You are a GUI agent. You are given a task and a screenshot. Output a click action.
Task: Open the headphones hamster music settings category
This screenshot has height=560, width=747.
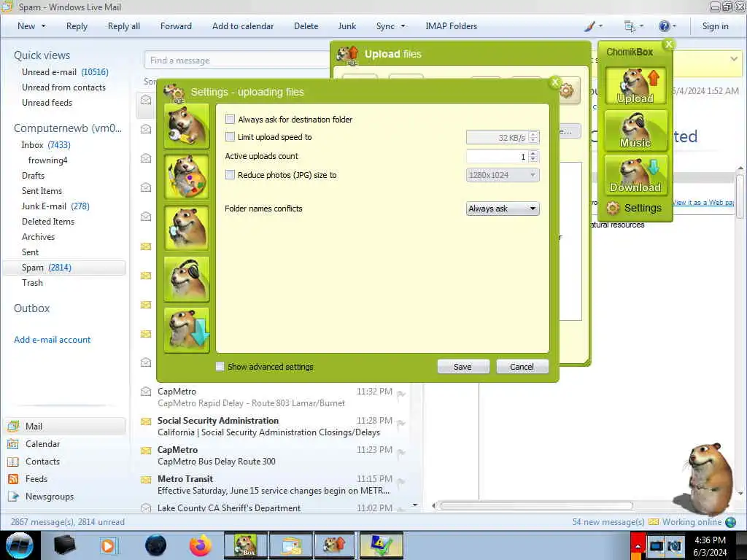click(x=187, y=279)
